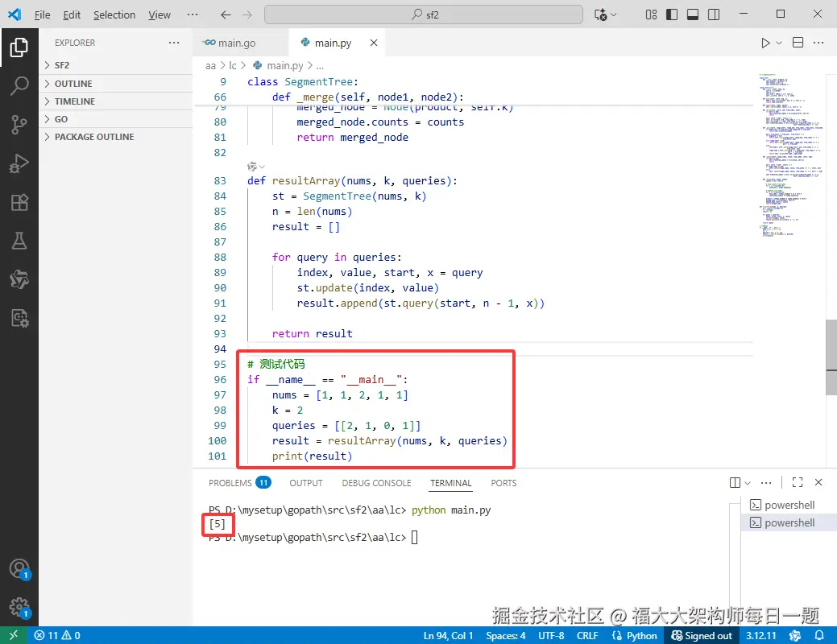Open the notifications bell icon
Image resolution: width=837 pixels, height=644 pixels.
818,635
